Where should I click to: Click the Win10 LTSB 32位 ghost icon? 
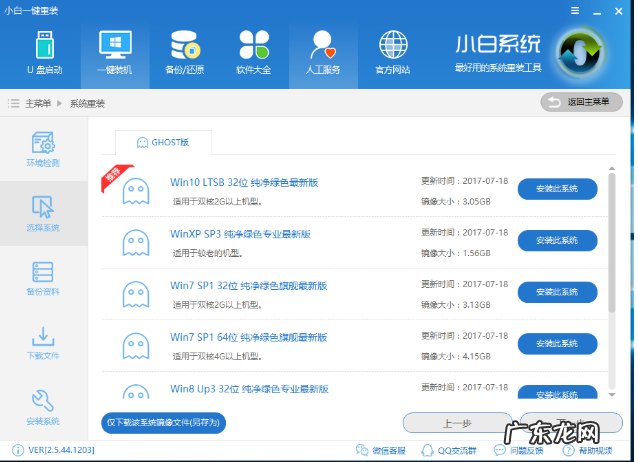pos(136,191)
